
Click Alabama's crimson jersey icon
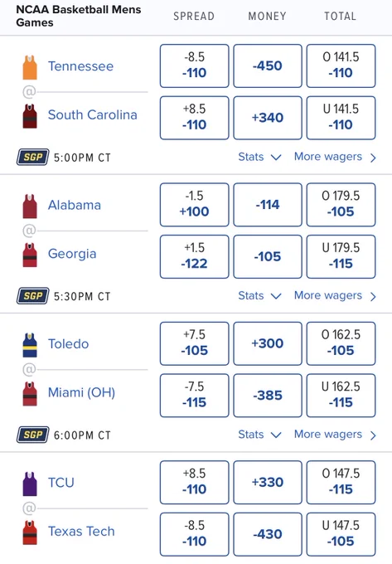click(x=30, y=207)
